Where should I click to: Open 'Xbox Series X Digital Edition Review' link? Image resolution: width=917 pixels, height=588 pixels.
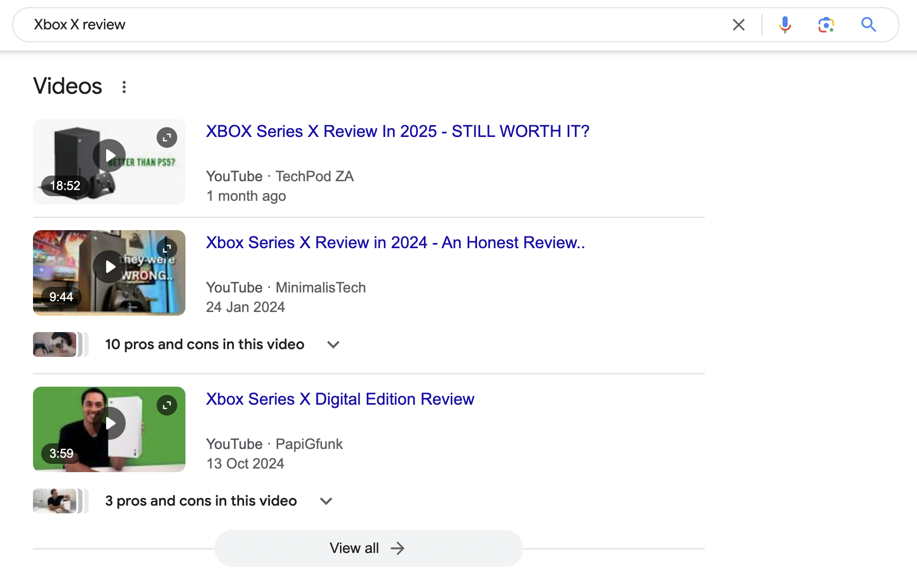pos(340,399)
